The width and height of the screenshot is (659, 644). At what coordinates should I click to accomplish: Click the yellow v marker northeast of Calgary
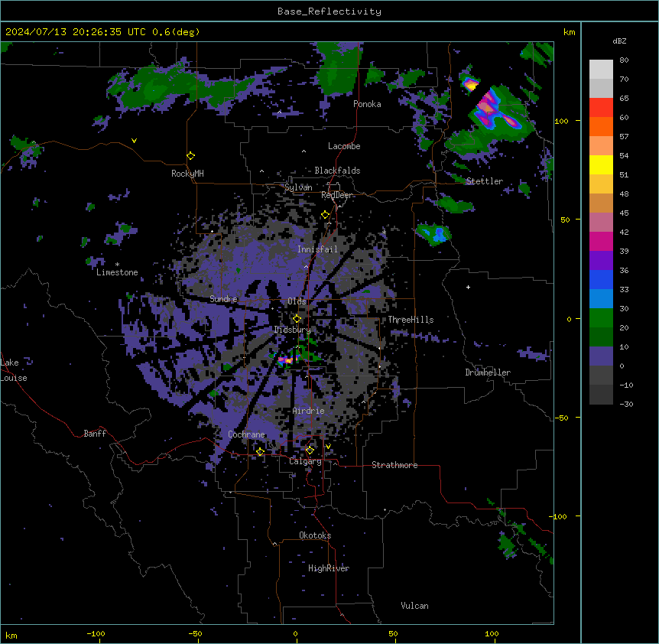pyautogui.click(x=328, y=447)
